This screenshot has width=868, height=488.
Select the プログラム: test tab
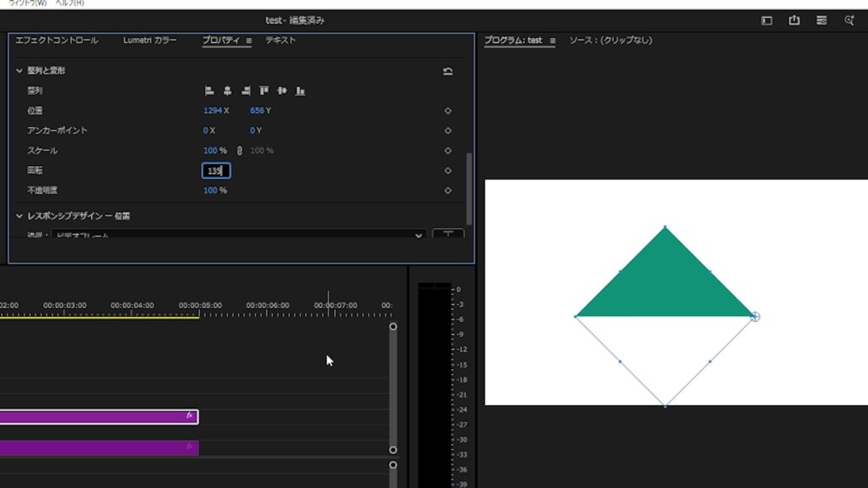coord(513,41)
